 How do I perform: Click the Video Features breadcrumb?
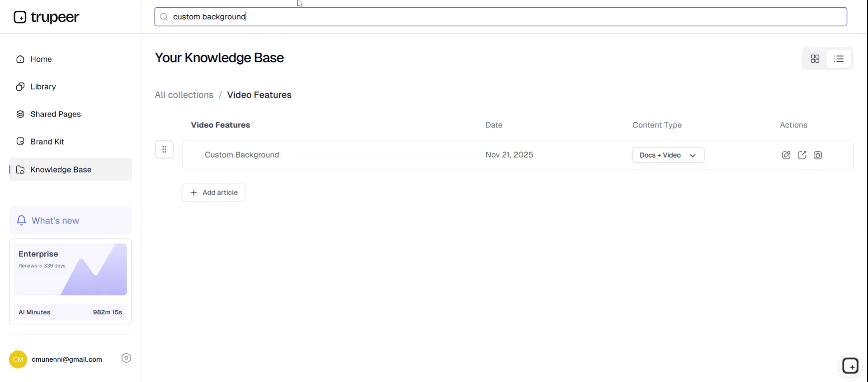[x=259, y=95]
